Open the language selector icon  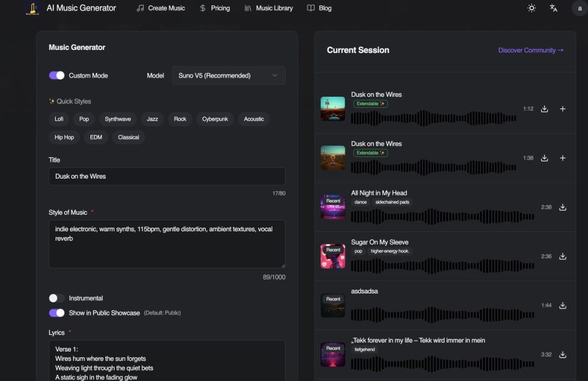[x=553, y=8]
